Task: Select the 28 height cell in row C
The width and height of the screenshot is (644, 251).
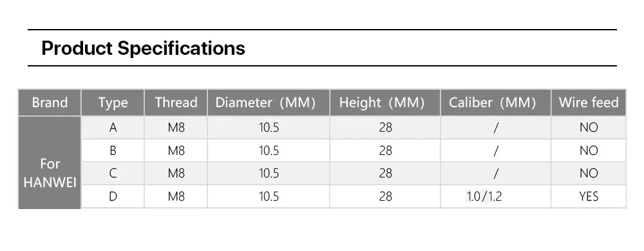Action: pos(385,173)
